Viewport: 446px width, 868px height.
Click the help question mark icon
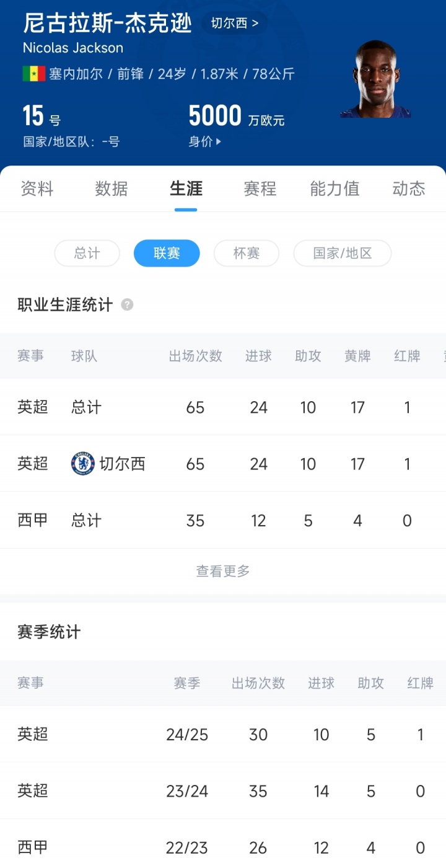[127, 304]
